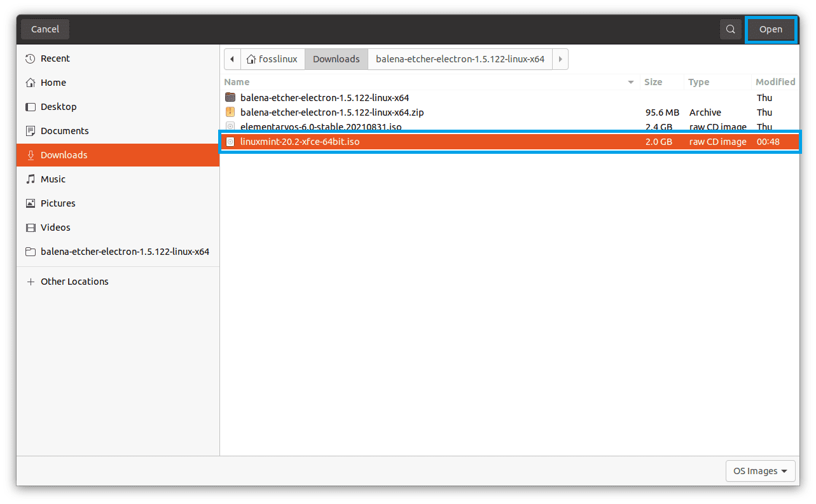
Task: Open the Recent location
Action: click(x=118, y=58)
